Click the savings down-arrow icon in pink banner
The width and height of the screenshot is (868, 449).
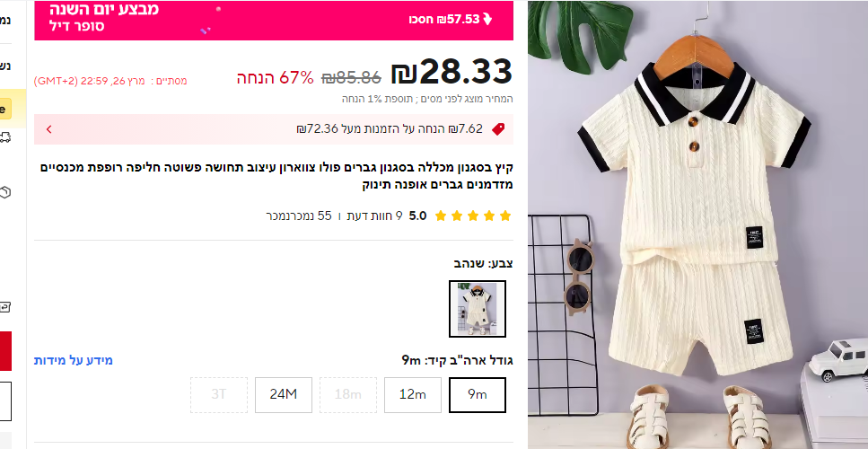point(487,20)
